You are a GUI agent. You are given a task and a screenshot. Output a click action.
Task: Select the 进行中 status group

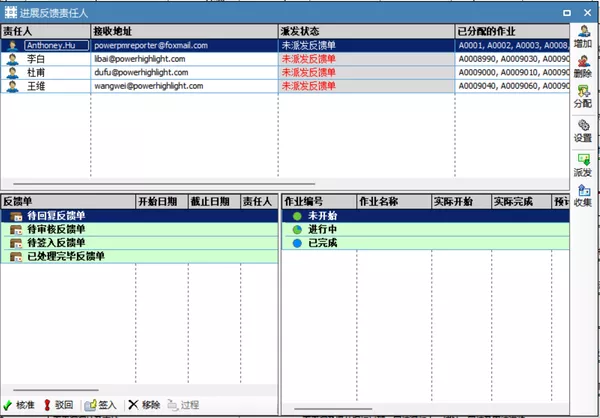[x=426, y=230]
